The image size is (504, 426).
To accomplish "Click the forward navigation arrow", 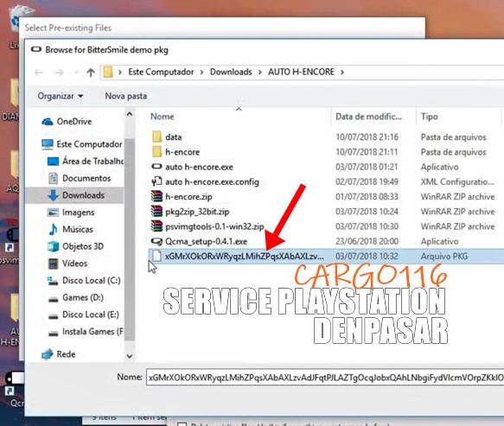I will 59,73.
